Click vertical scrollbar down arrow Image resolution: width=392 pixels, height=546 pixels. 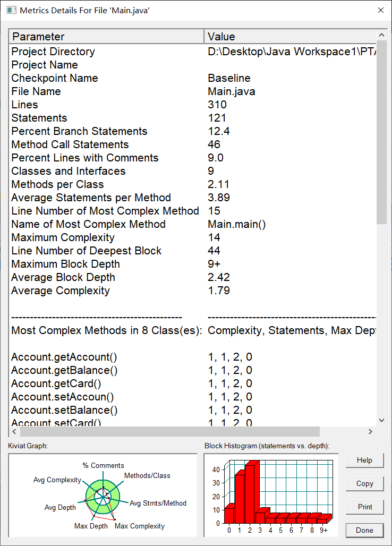(x=381, y=420)
